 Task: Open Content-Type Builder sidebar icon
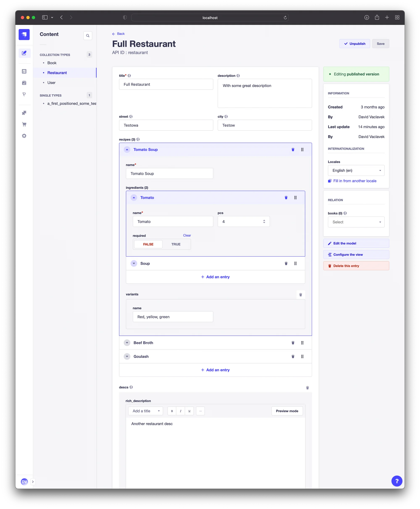(x=24, y=71)
